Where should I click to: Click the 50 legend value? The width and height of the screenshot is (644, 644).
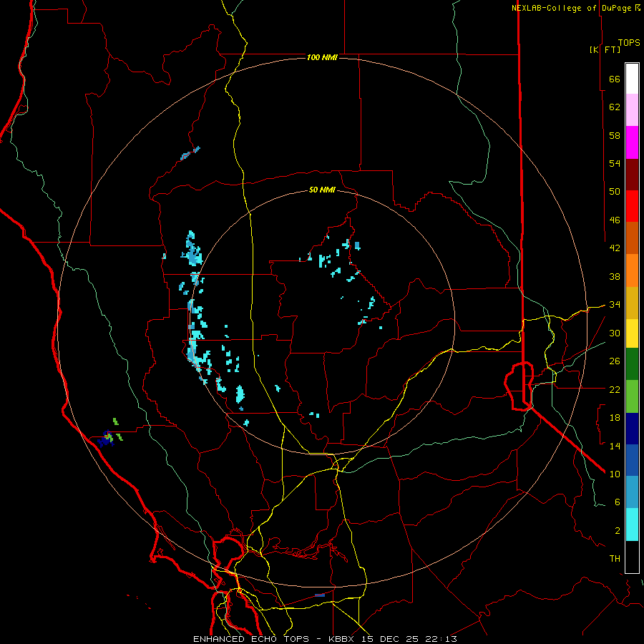click(x=615, y=192)
